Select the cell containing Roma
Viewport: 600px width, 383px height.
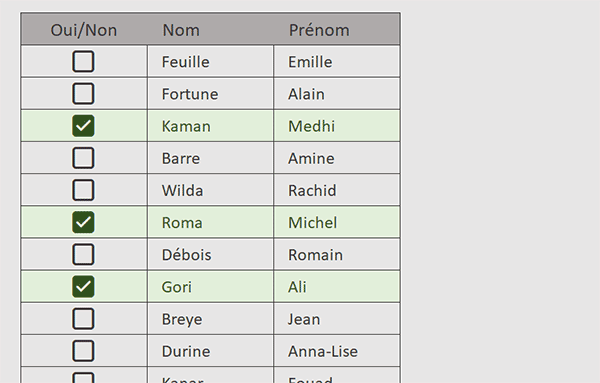tap(210, 222)
